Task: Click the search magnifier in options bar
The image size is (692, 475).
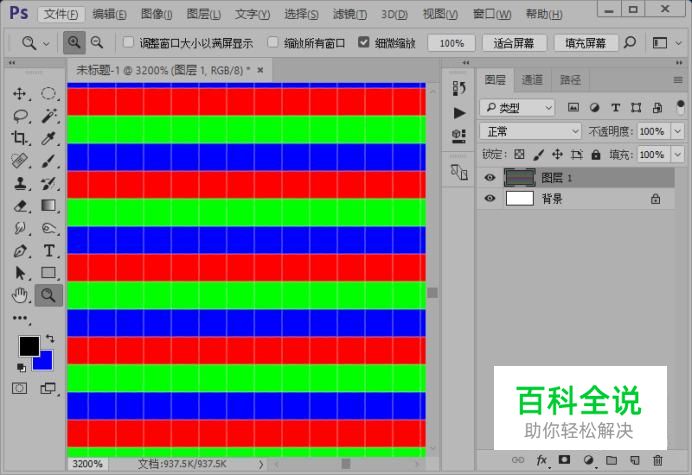Action: tap(630, 43)
